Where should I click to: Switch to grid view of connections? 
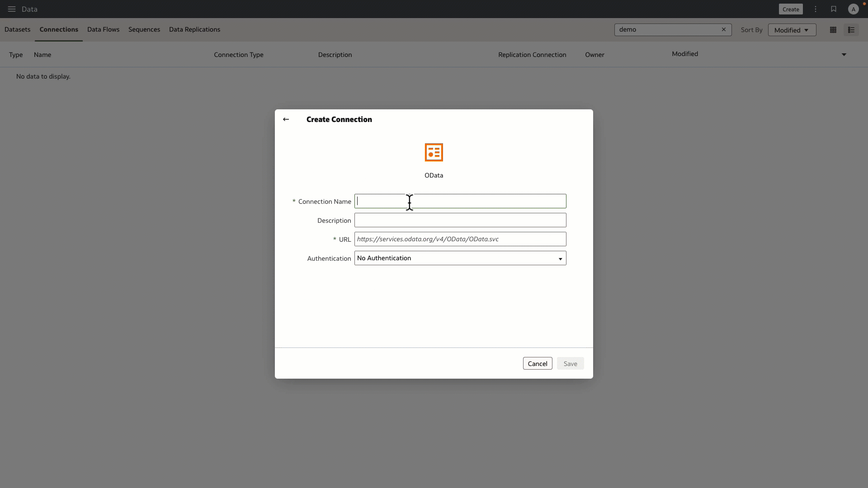click(x=833, y=30)
